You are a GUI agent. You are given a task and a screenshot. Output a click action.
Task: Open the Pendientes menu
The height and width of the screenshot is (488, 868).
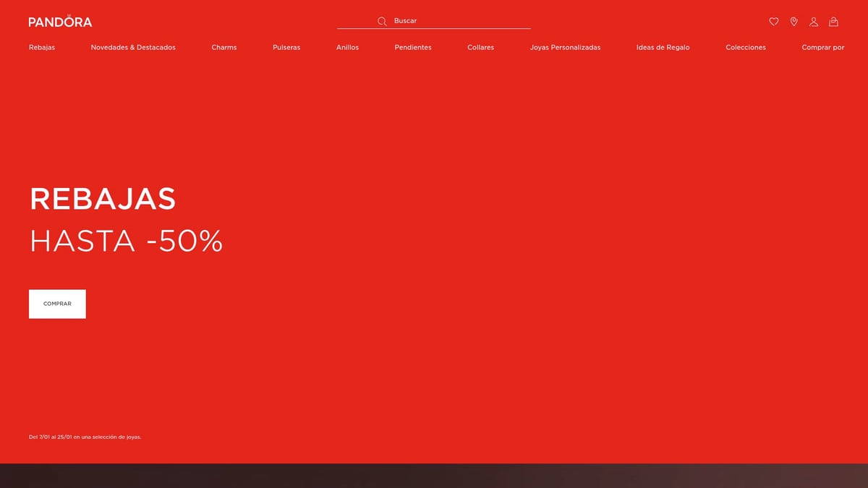tap(413, 47)
